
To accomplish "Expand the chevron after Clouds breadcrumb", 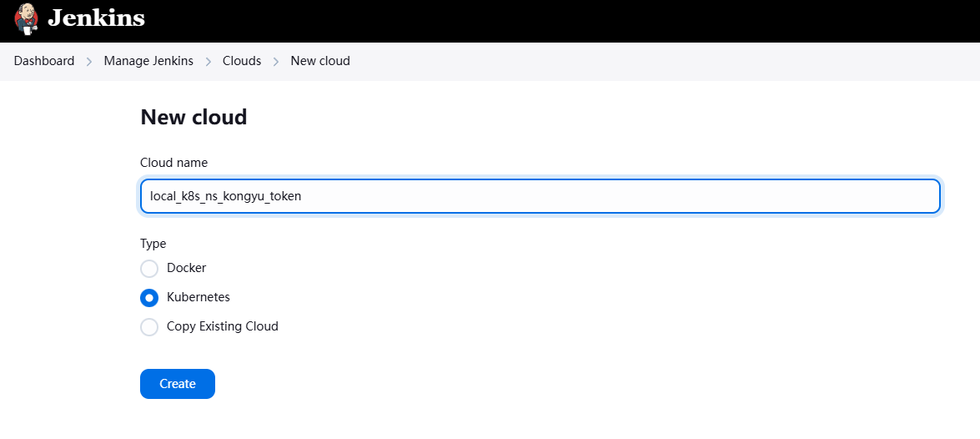I will point(276,62).
